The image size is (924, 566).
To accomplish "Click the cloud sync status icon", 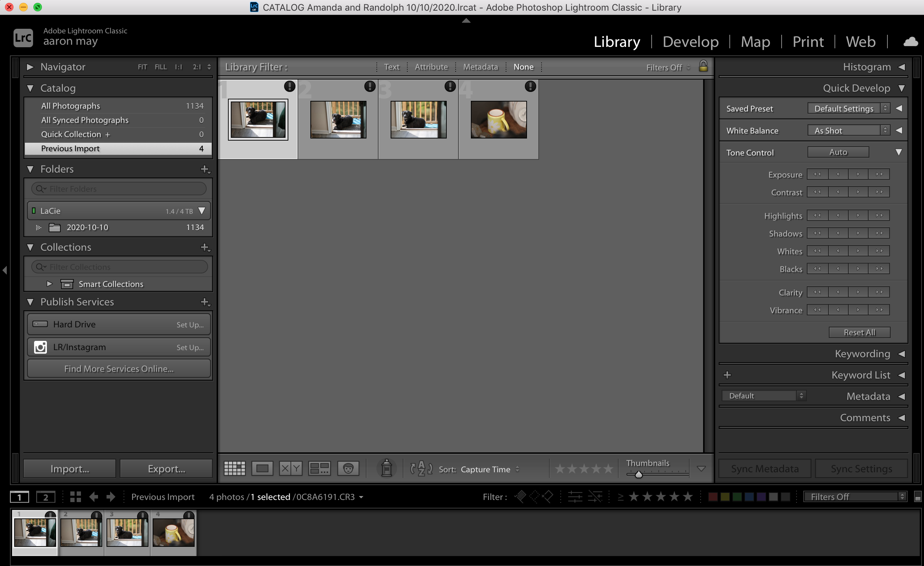I will (910, 42).
